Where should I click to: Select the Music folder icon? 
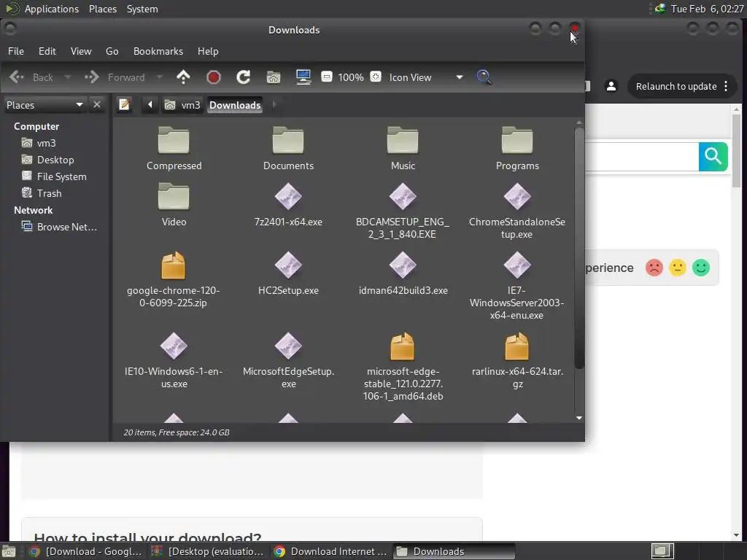(403, 140)
